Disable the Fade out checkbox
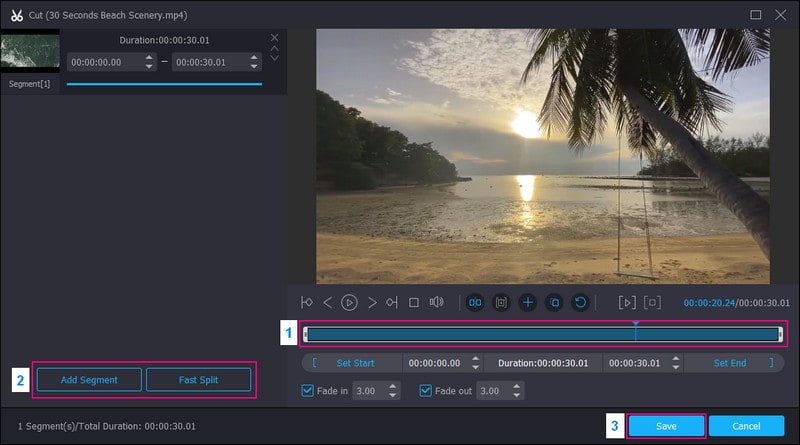Viewport: 800px width, 445px height. [x=427, y=391]
